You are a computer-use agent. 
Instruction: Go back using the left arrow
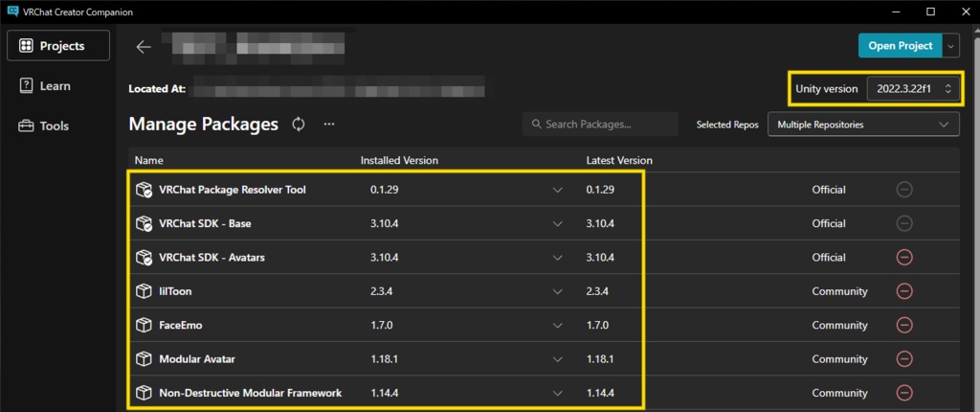144,47
